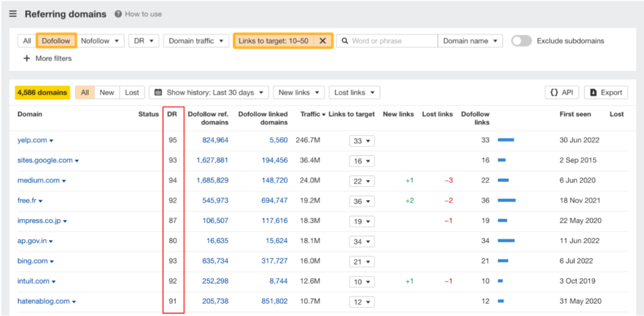This screenshot has width=644, height=316.
Task: Expand the 21 links dropdown for bing.com
Action: [x=362, y=262]
